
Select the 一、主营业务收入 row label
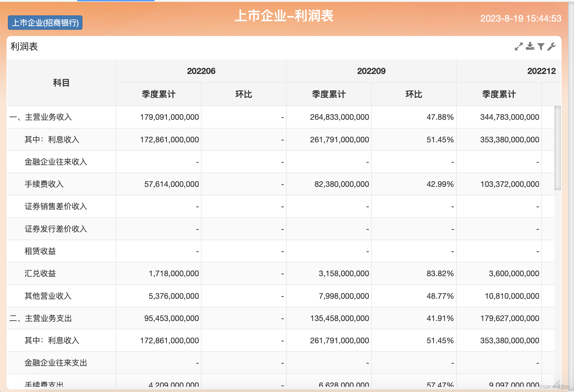point(41,117)
